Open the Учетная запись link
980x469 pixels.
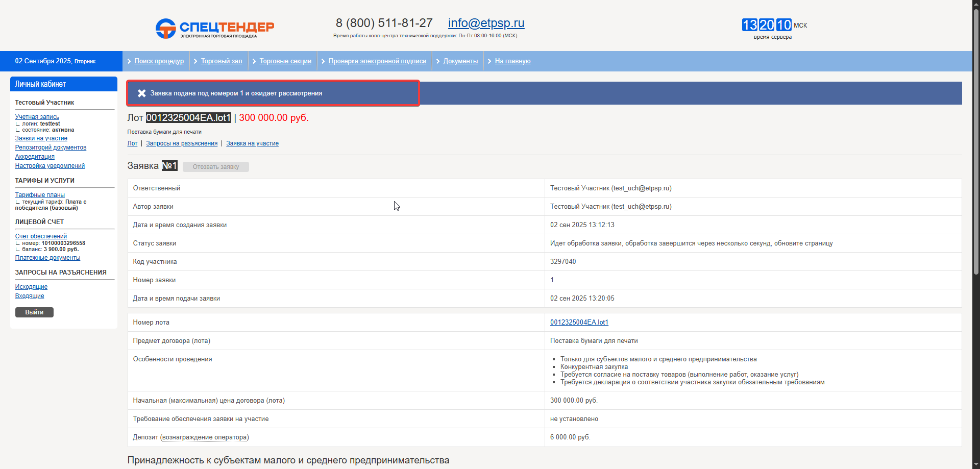[37, 117]
